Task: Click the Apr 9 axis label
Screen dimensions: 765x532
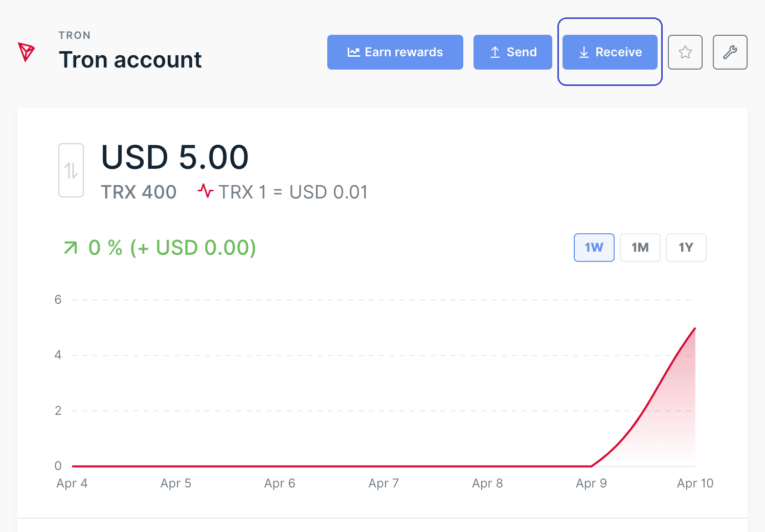Action: pyautogui.click(x=591, y=483)
